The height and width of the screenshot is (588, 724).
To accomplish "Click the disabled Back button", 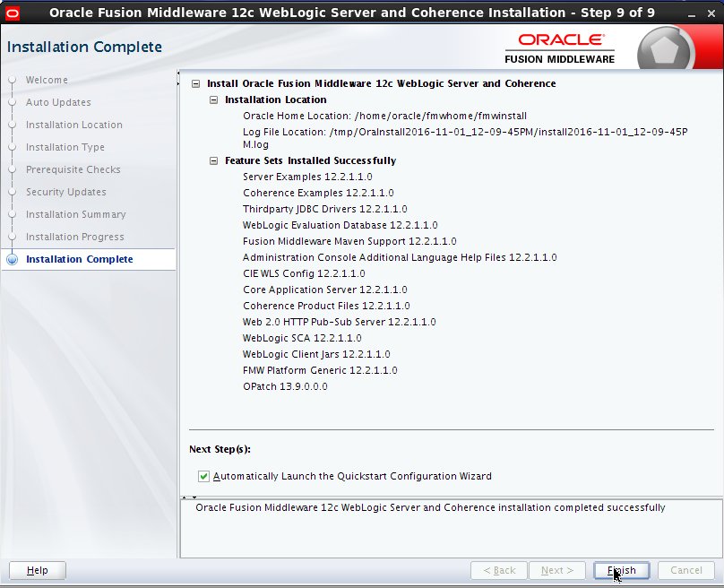I will [x=499, y=570].
